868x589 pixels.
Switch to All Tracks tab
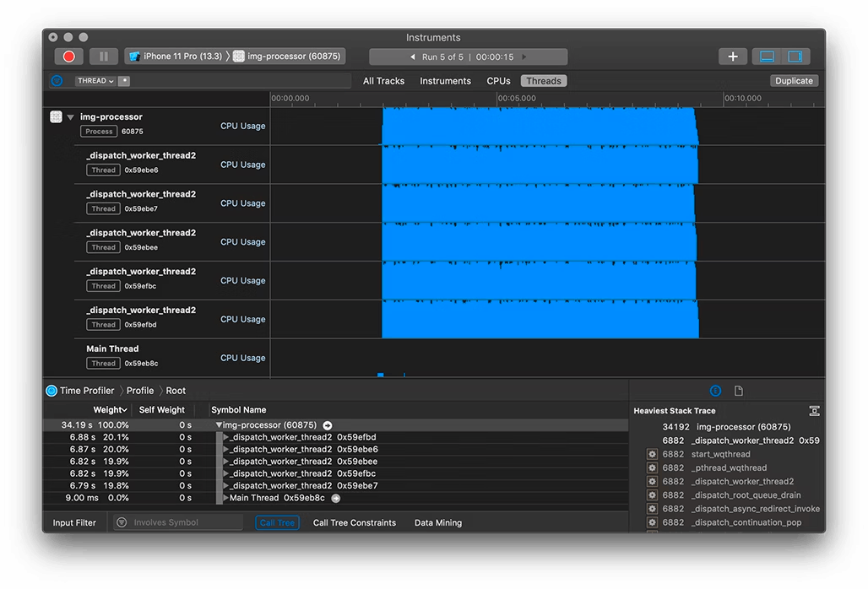(383, 81)
